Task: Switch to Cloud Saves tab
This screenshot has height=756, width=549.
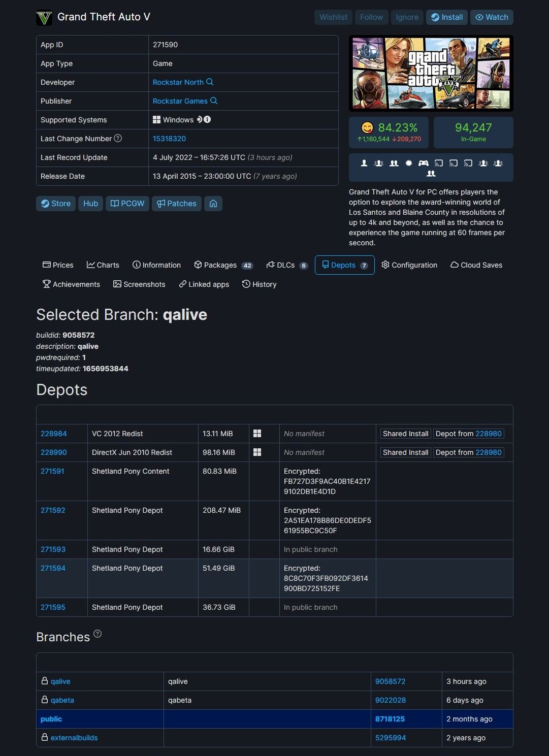Action: pos(476,265)
